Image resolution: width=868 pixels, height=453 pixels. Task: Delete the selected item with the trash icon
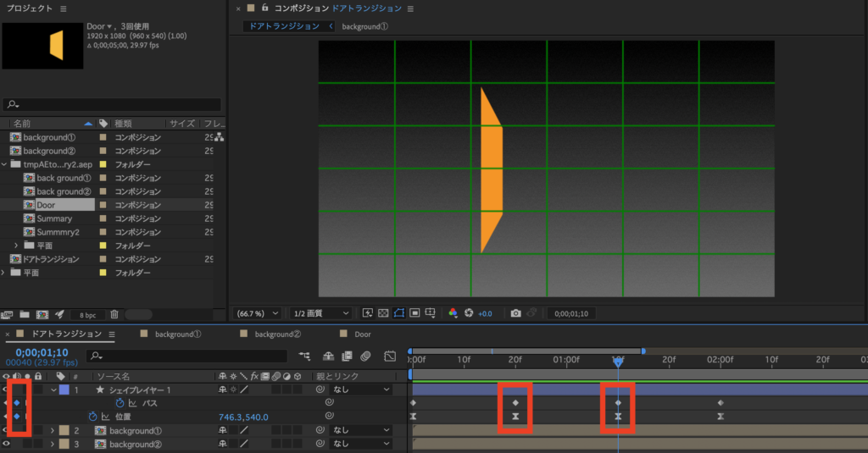pos(114,314)
